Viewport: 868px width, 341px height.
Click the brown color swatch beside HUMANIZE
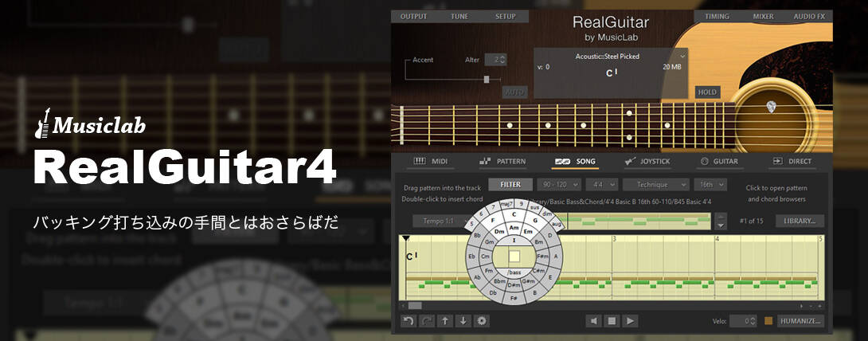click(768, 320)
